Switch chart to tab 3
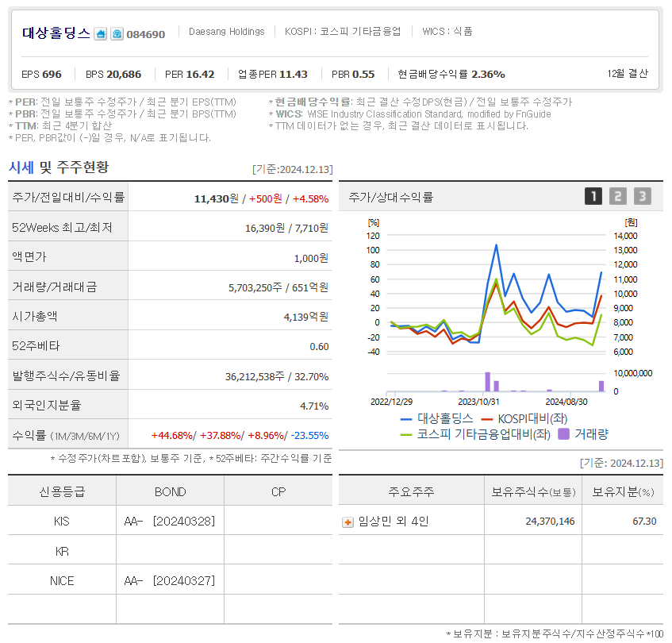 pos(643,196)
